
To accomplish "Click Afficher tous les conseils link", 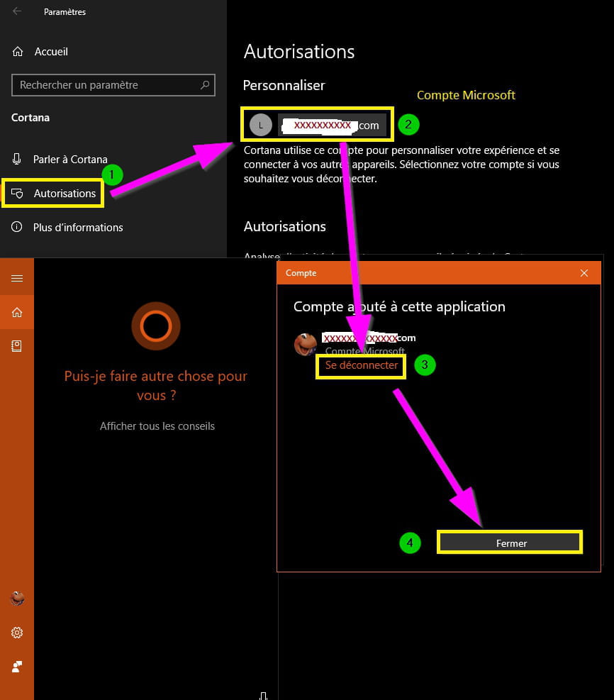I will tap(157, 426).
